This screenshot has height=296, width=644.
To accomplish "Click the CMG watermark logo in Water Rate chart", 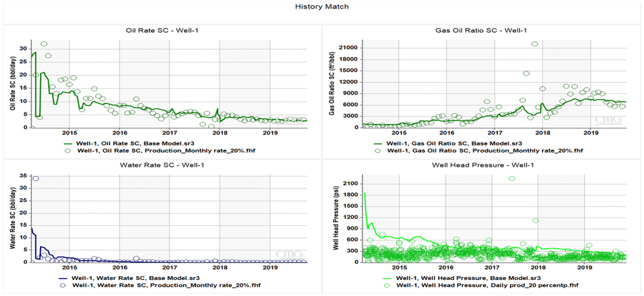I will click(x=287, y=254).
